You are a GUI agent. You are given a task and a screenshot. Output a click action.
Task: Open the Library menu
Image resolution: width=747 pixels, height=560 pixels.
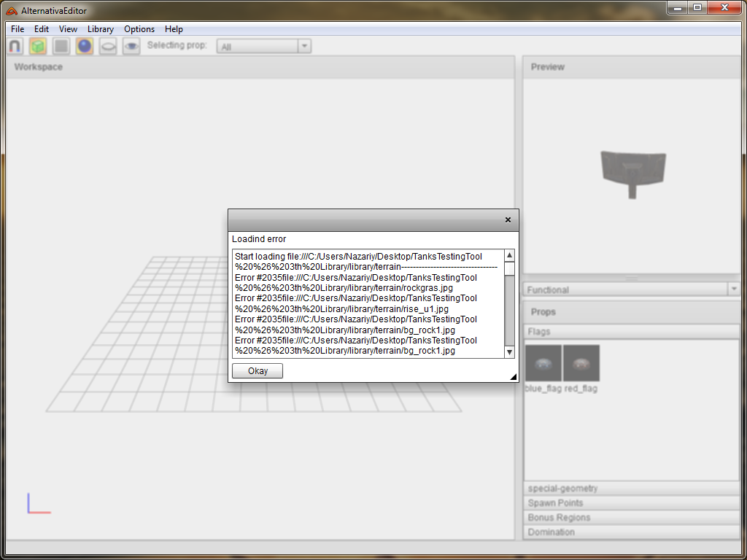[100, 29]
